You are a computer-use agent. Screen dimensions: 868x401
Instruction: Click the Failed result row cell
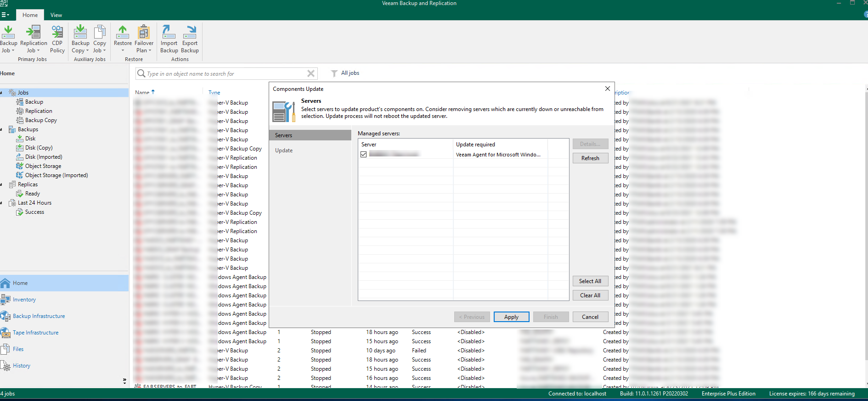pos(419,351)
